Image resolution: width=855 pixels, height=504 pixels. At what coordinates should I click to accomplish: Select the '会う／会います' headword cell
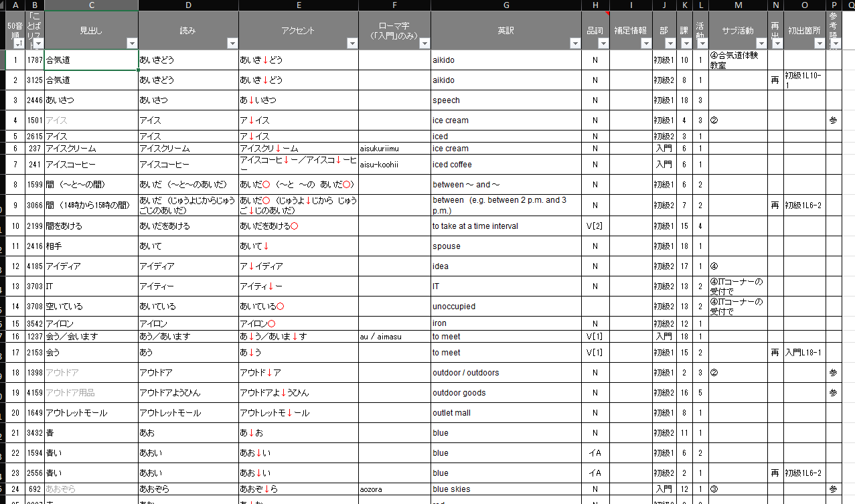click(x=91, y=337)
